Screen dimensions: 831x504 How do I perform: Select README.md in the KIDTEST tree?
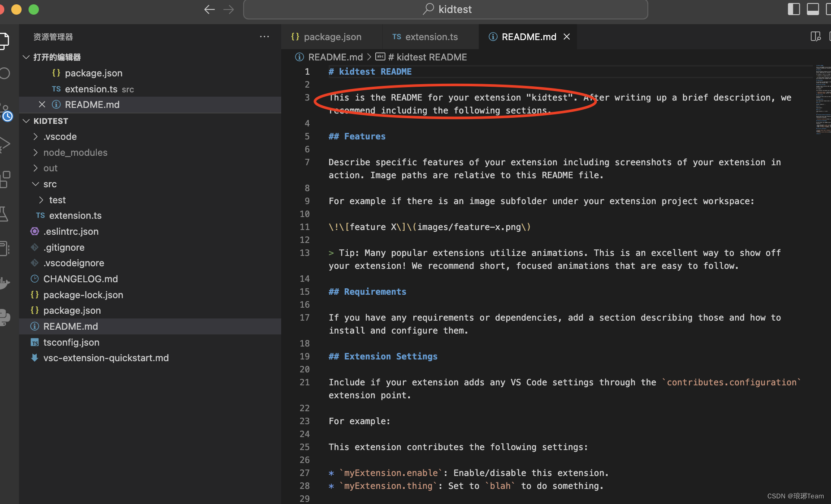(150, 326)
